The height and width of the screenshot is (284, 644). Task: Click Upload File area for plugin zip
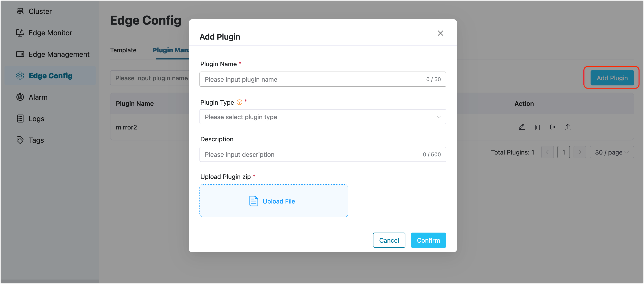(274, 201)
